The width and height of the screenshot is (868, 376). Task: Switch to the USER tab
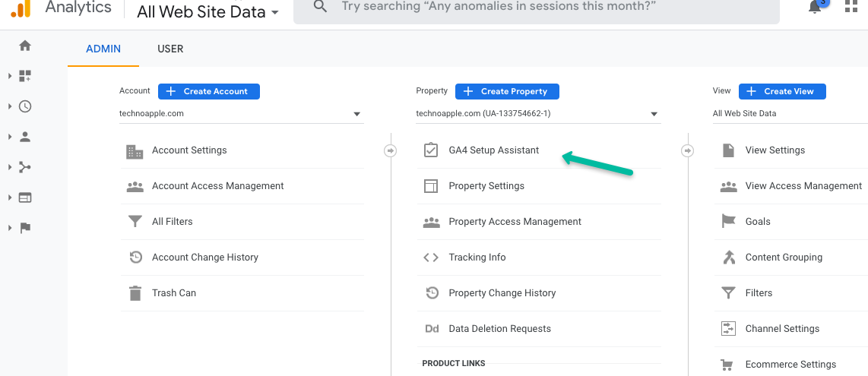(170, 49)
